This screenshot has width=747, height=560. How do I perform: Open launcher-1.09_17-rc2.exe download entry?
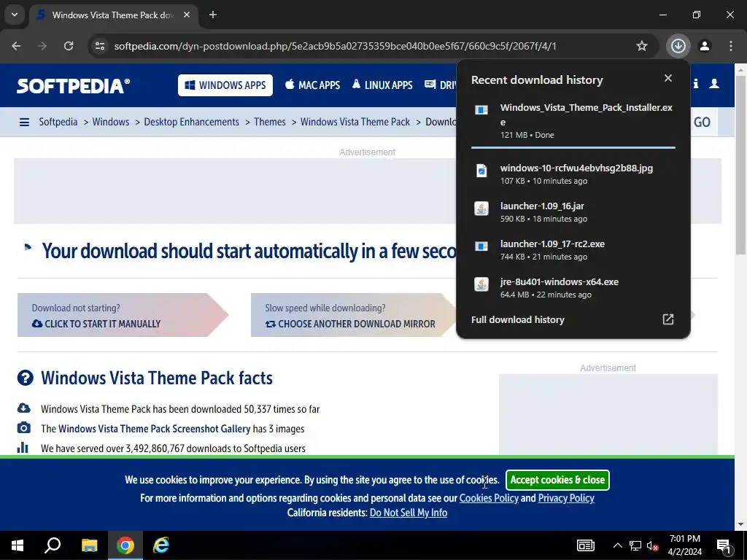[x=573, y=249]
